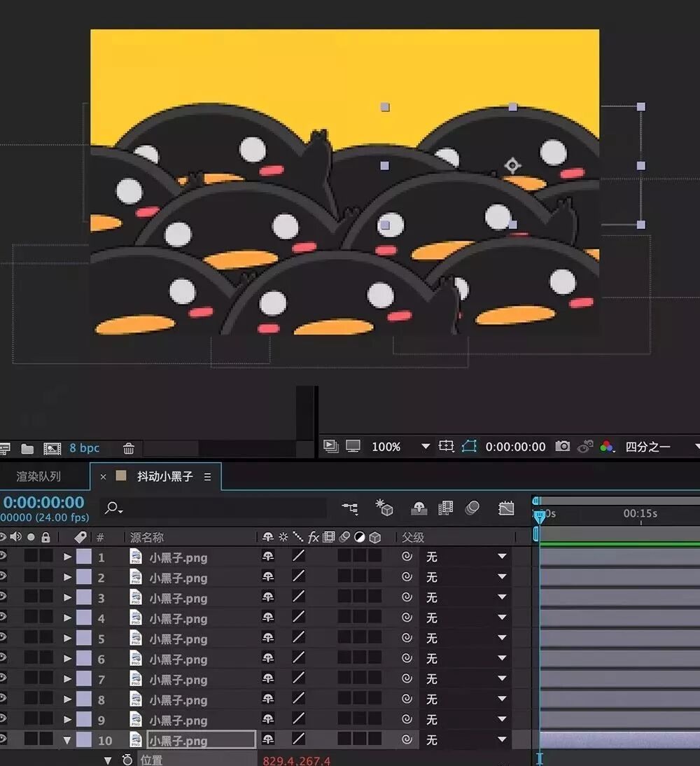Open the 100% magnification dropdown
This screenshot has width=700, height=766.
click(x=400, y=447)
